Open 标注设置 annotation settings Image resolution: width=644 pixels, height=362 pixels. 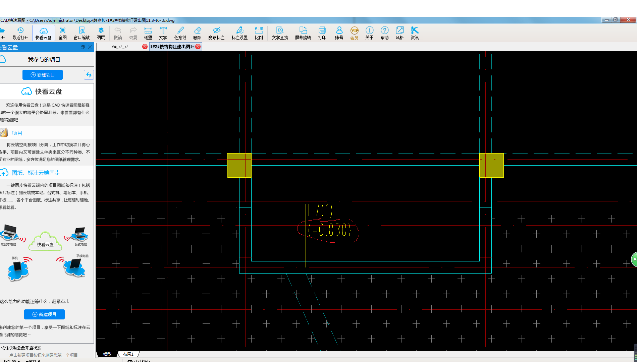coord(239,33)
